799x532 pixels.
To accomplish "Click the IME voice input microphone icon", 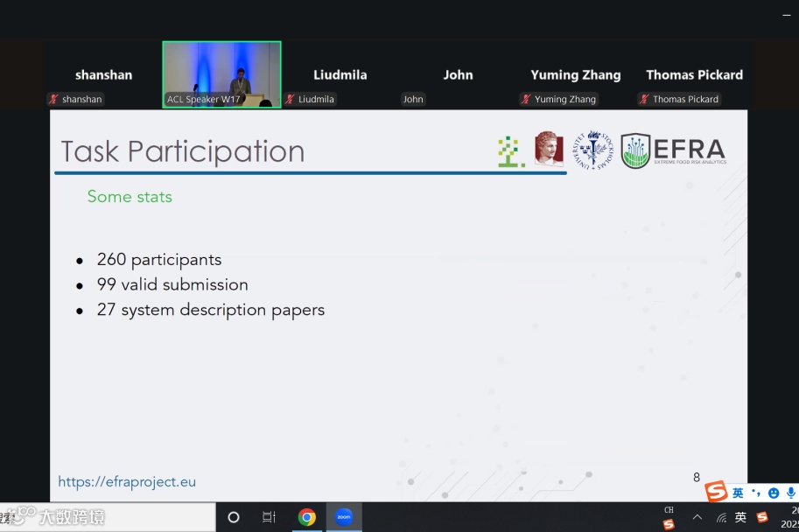I will click(790, 493).
